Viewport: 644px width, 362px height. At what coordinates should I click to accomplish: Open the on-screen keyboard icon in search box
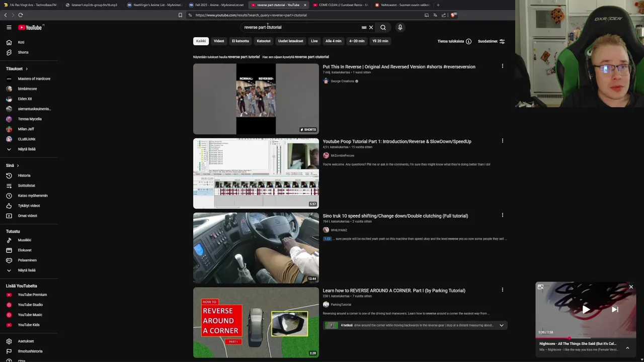click(x=364, y=28)
